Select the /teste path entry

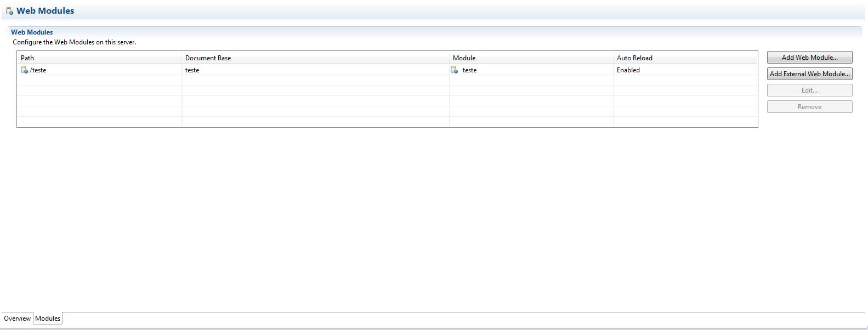click(38, 70)
